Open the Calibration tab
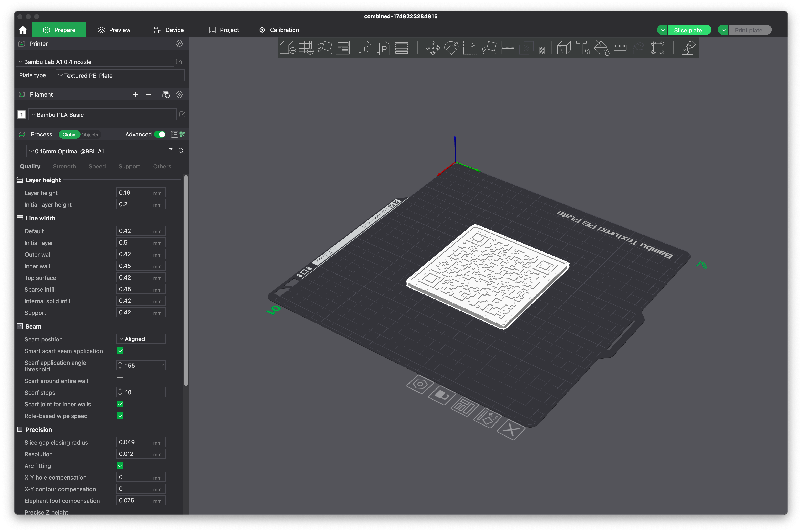802x532 pixels. [x=279, y=30]
